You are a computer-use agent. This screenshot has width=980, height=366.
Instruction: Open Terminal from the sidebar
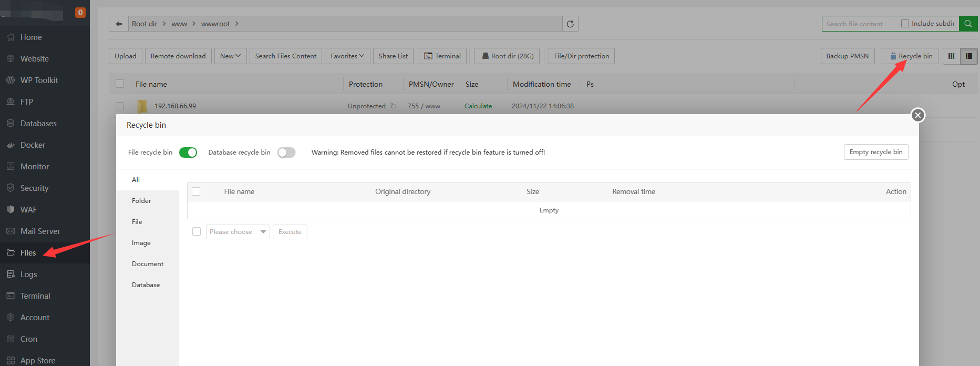pyautogui.click(x=35, y=296)
